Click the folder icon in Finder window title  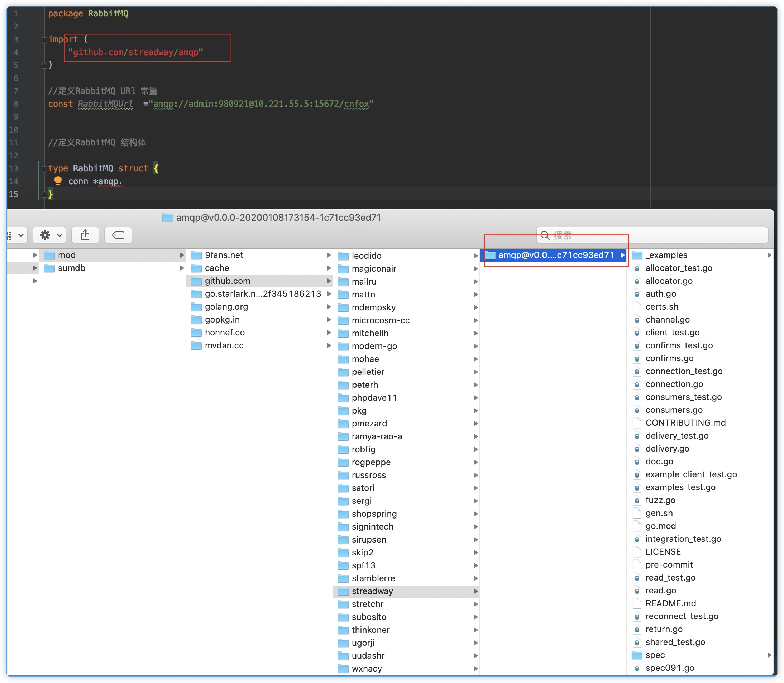167,218
